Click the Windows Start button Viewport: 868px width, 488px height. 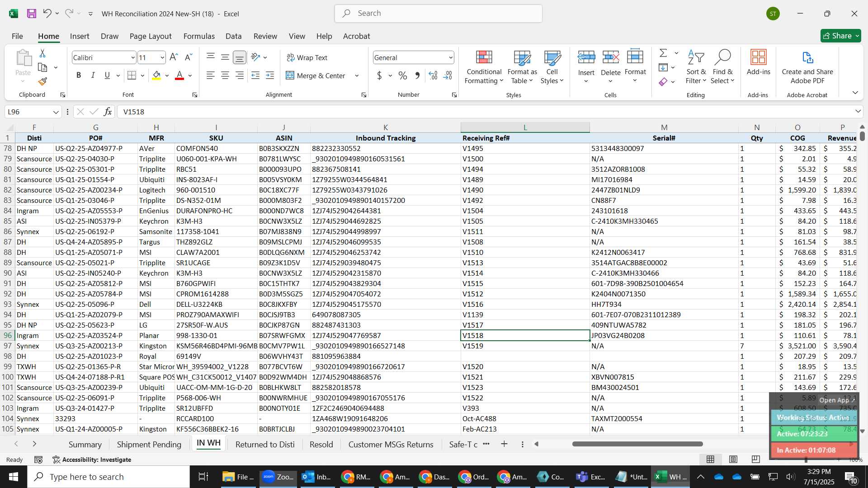point(14,477)
